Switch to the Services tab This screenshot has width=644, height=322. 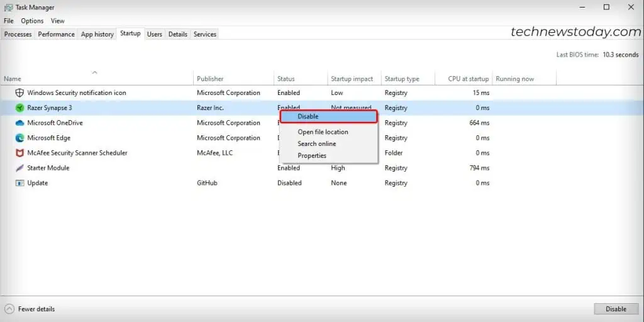point(205,34)
